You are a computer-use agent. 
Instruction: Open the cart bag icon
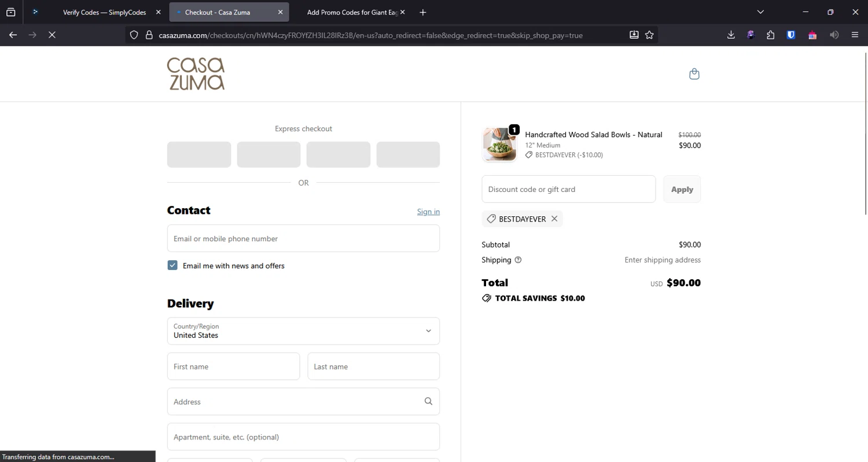point(694,74)
